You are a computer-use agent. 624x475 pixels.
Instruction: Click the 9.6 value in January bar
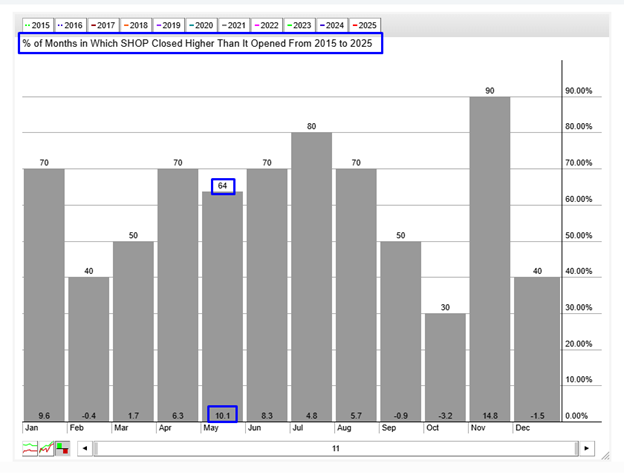[x=44, y=416]
